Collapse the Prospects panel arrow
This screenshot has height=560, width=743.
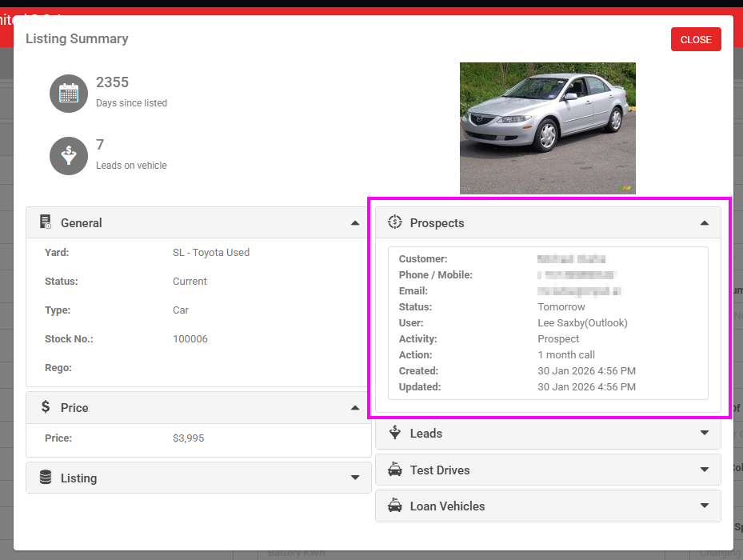tap(704, 223)
